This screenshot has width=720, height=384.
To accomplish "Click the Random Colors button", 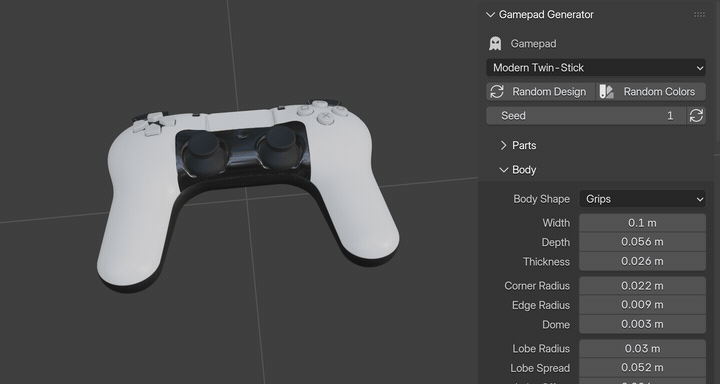I will coord(651,92).
